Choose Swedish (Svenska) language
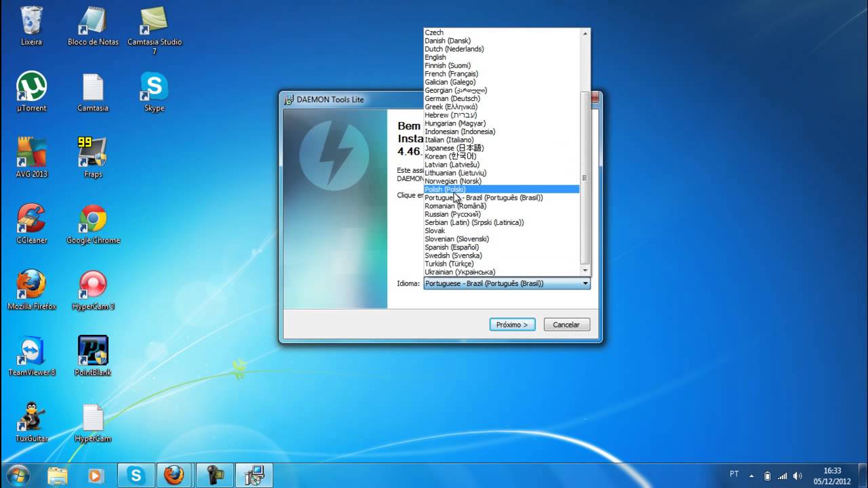Viewport: 868px width, 488px height. click(x=502, y=256)
